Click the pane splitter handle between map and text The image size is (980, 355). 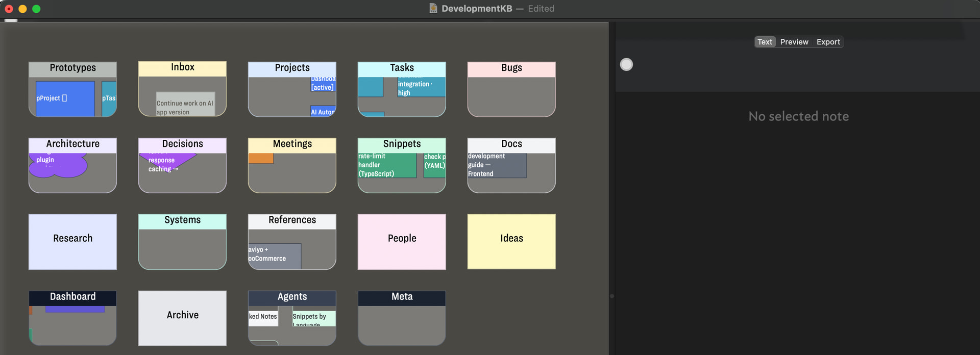pyautogui.click(x=612, y=296)
